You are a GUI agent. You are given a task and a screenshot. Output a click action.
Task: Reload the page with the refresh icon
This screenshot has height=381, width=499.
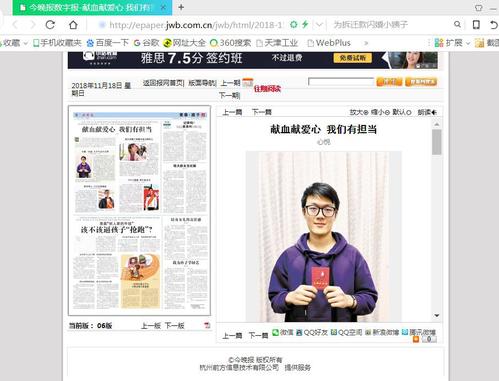pyautogui.click(x=50, y=24)
